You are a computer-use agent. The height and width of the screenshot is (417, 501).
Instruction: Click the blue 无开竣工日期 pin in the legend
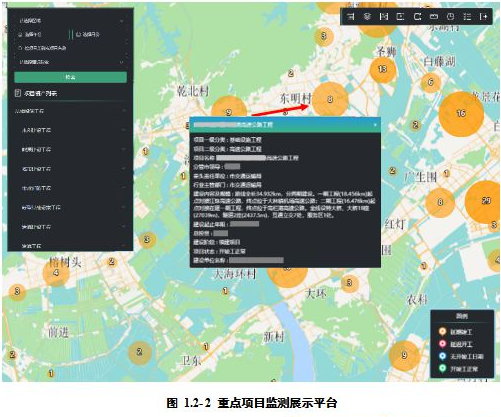(442, 356)
